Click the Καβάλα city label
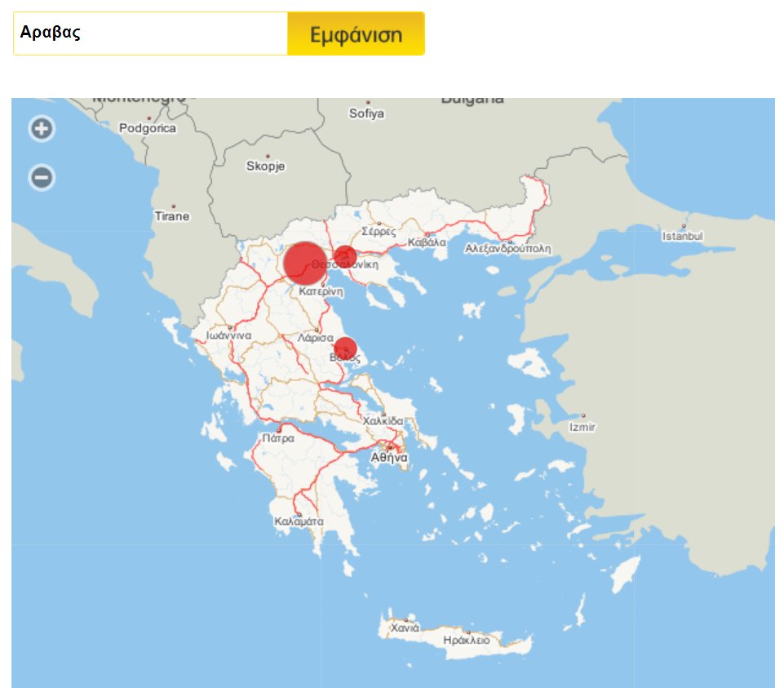 coord(427,242)
